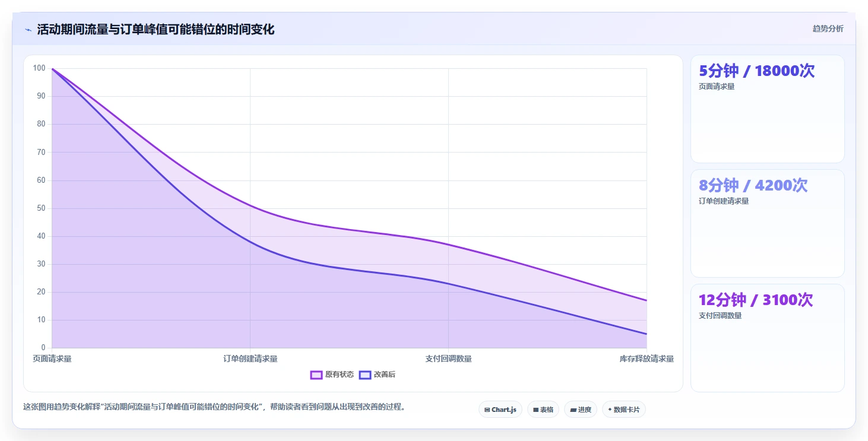Click the description sentence below the chart
Viewport: 868px width, 441px height.
214,407
